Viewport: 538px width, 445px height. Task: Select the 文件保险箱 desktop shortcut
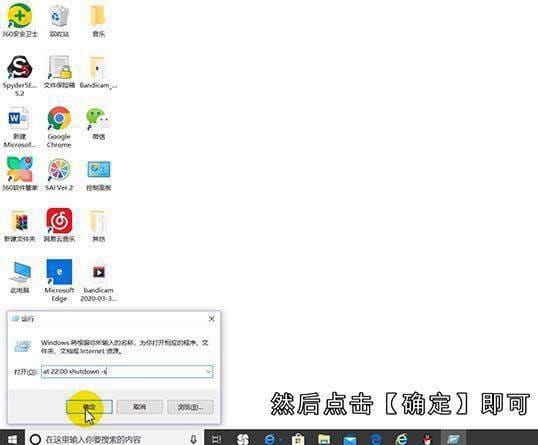(x=59, y=72)
